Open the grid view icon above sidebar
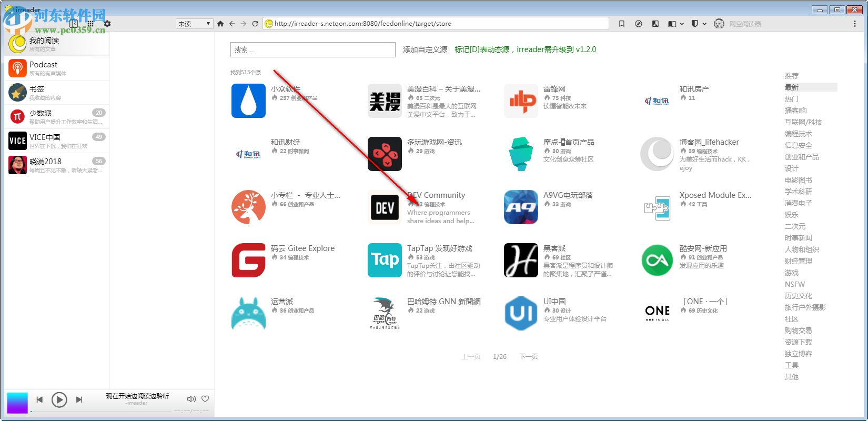868x421 pixels. point(90,24)
